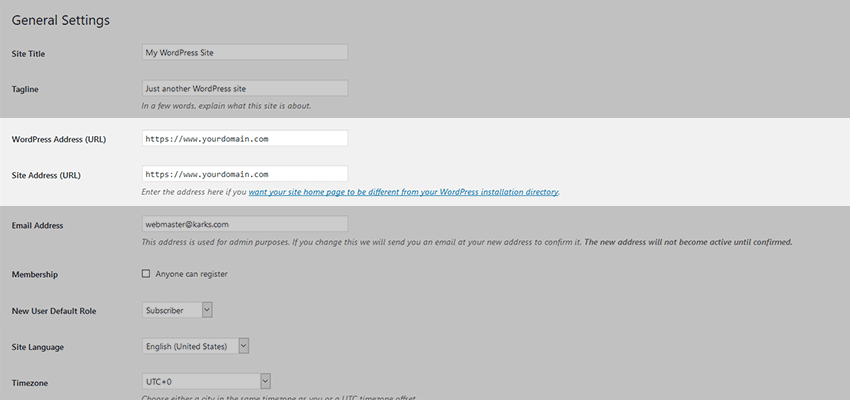The image size is (850, 400).
Task: Click the Email Address label
Action: (x=37, y=226)
